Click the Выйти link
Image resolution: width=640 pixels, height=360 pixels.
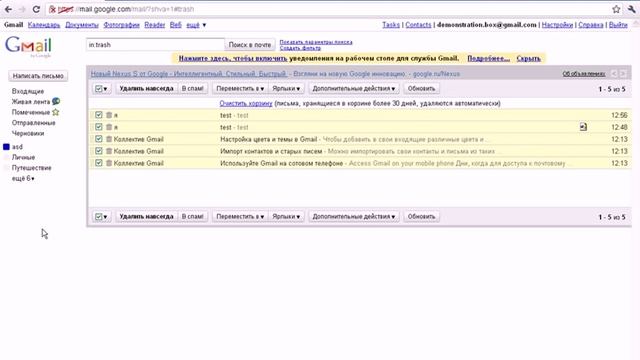[618, 25]
